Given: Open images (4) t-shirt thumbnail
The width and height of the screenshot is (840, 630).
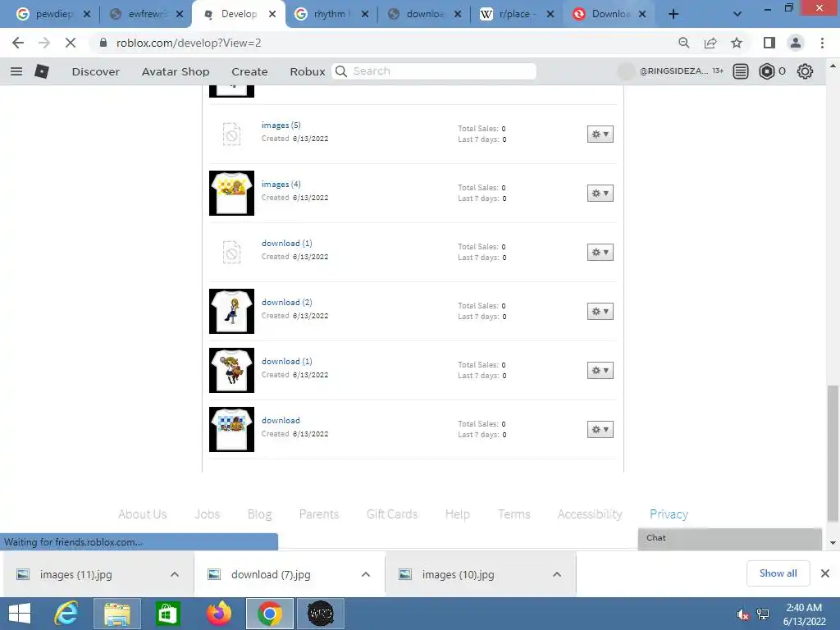Looking at the screenshot, I should (231, 194).
